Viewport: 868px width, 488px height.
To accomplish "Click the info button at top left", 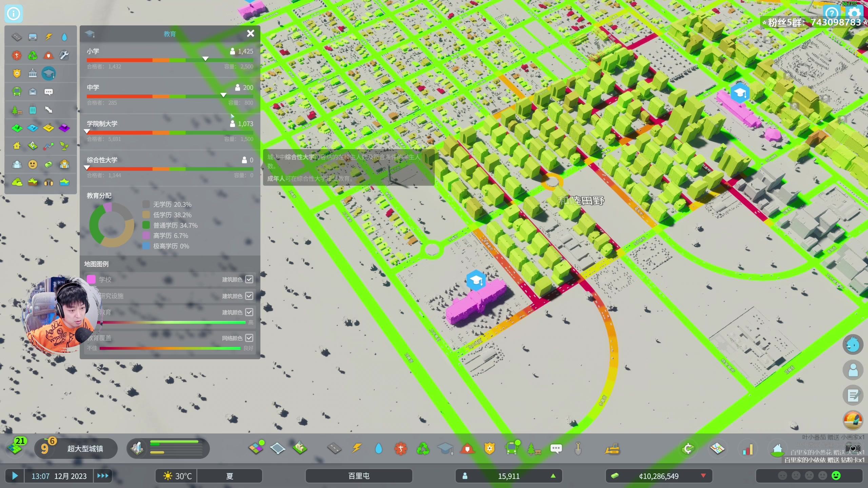I will pos(14,14).
